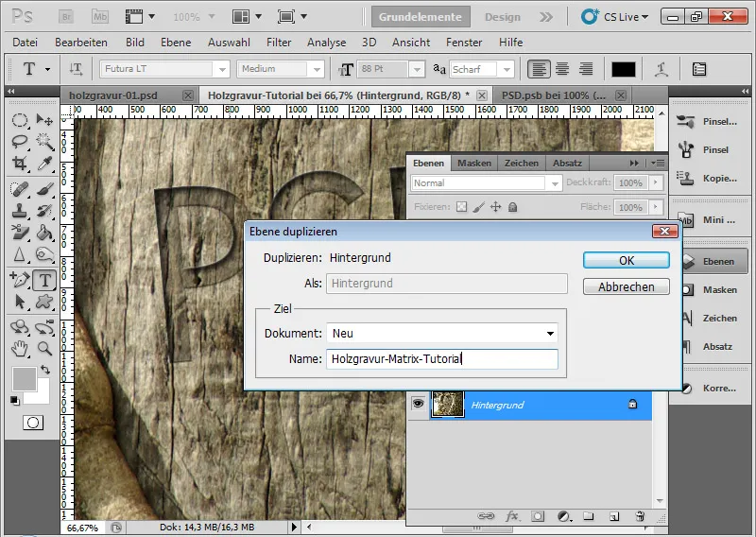Screen dimensions: 756x537
Task: Reset default foreground and background colors
Action: tap(15, 401)
